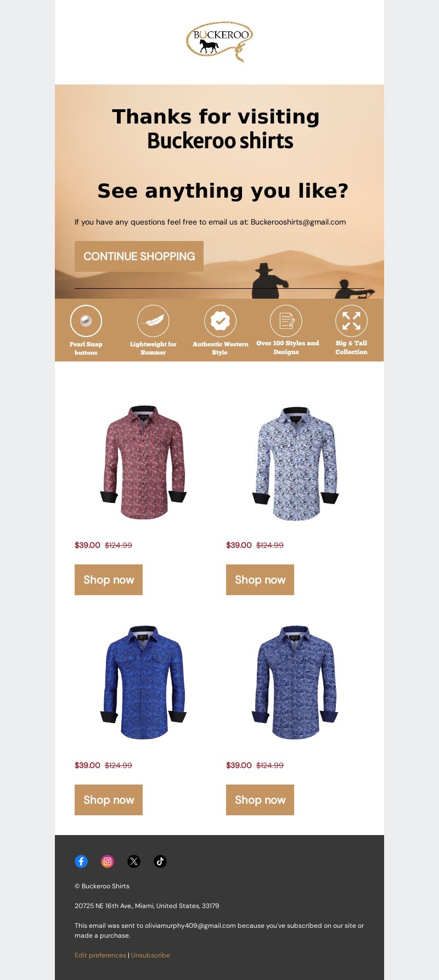Open the Instagram social icon

pyautogui.click(x=108, y=861)
